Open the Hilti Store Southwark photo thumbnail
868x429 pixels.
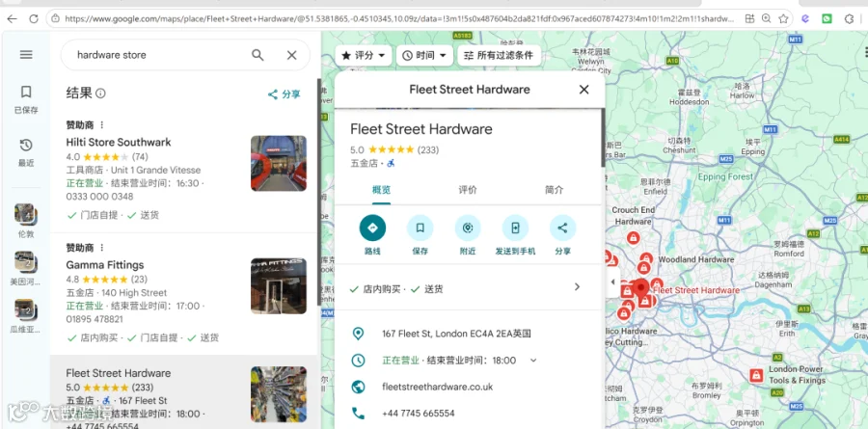click(279, 163)
